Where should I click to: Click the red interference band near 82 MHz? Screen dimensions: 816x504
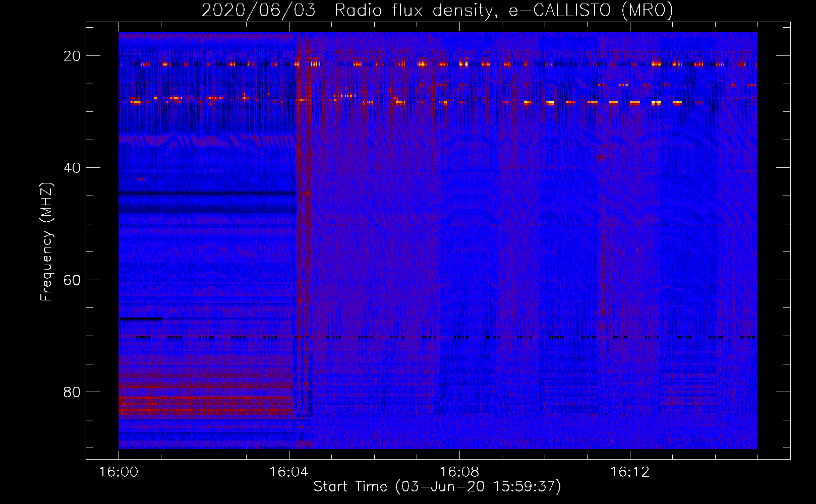tap(206, 406)
